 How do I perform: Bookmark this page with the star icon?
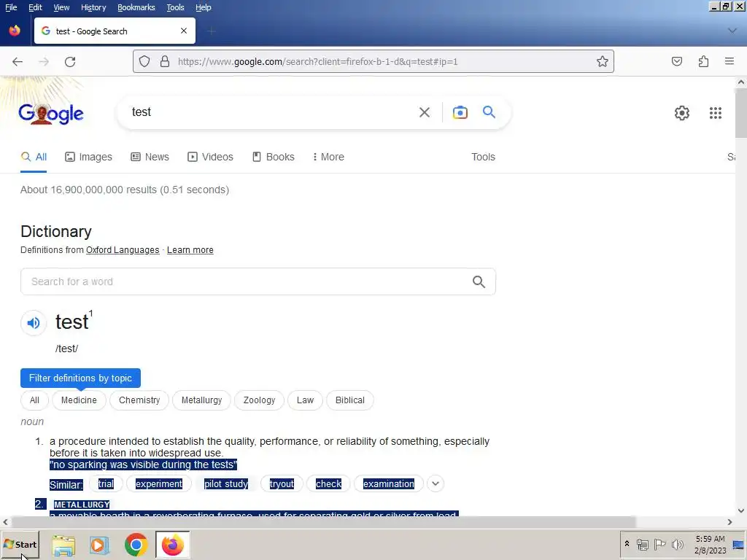click(x=602, y=61)
